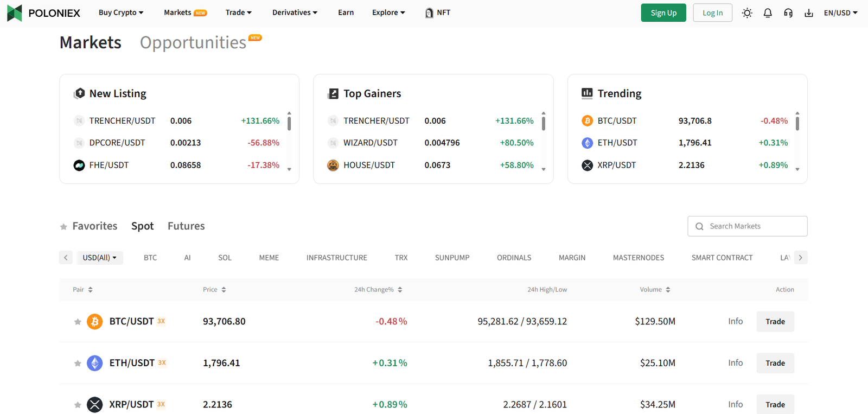The height and width of the screenshot is (414, 868).
Task: Click TRENCHER icon in Top Gainers
Action: [333, 120]
